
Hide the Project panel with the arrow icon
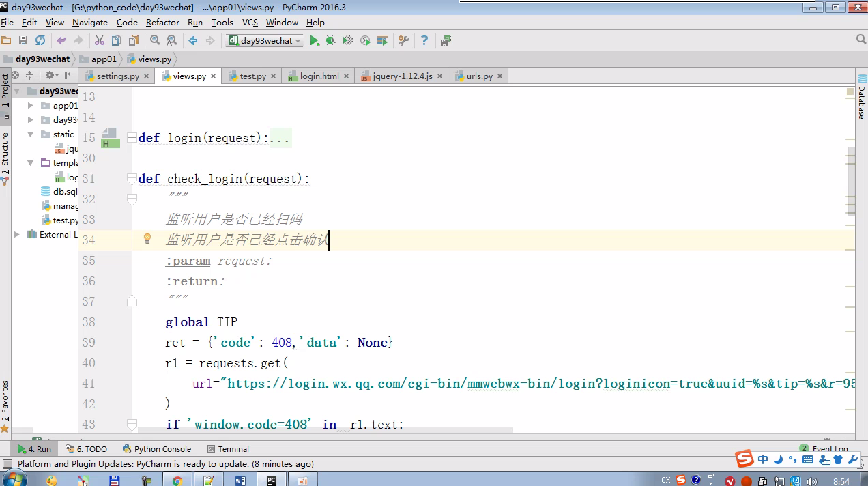69,75
